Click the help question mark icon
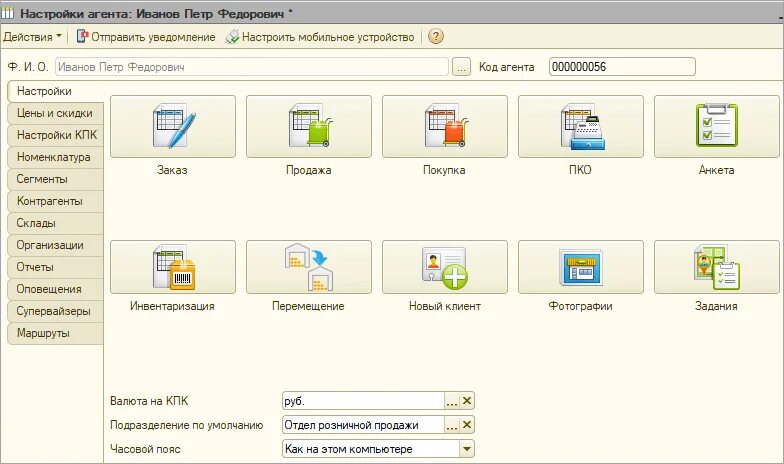The width and height of the screenshot is (784, 464). tap(436, 36)
